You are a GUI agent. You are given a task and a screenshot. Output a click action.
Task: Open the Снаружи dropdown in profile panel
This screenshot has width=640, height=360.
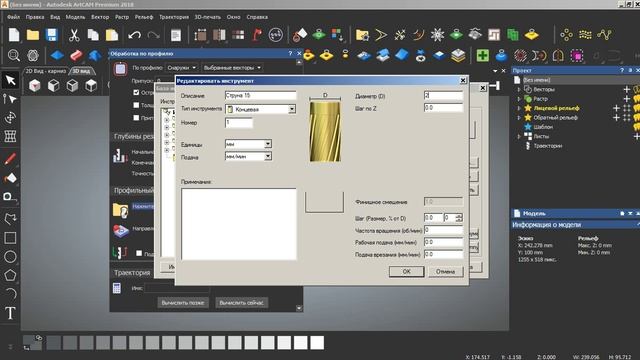click(x=182, y=68)
